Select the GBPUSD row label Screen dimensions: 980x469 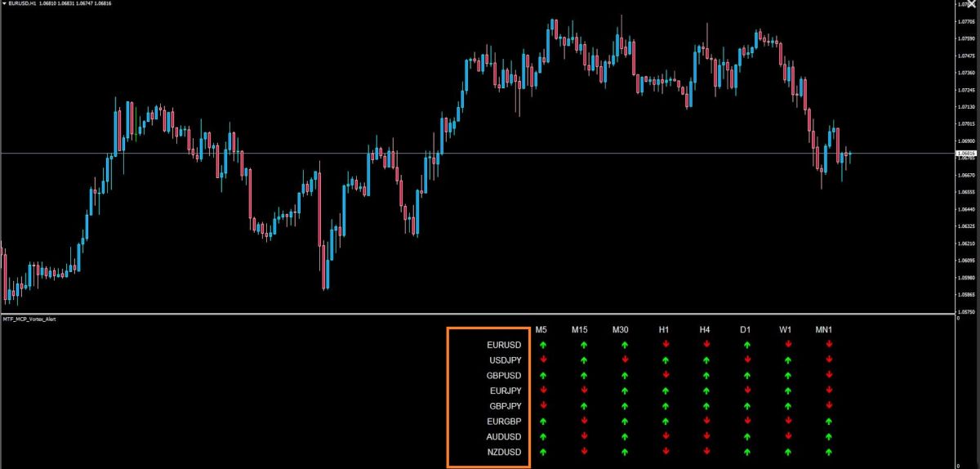coord(504,375)
